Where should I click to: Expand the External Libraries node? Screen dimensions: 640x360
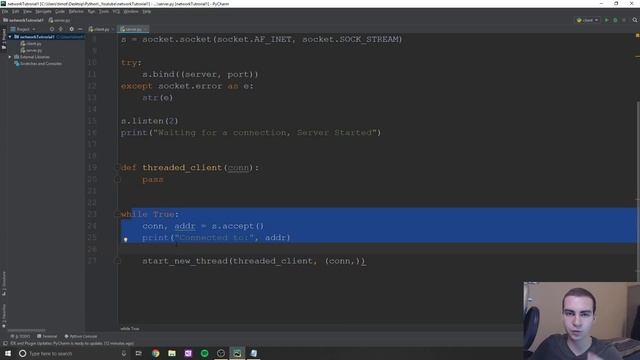point(10,57)
